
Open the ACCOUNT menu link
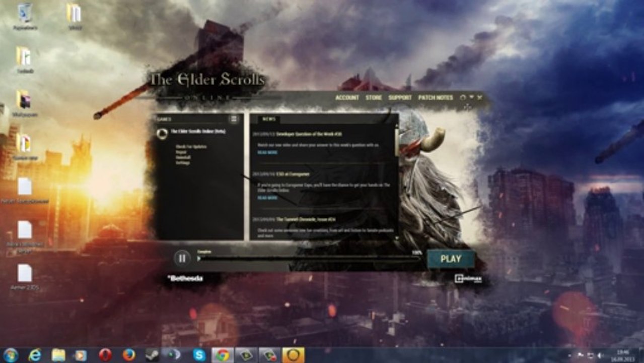click(347, 97)
